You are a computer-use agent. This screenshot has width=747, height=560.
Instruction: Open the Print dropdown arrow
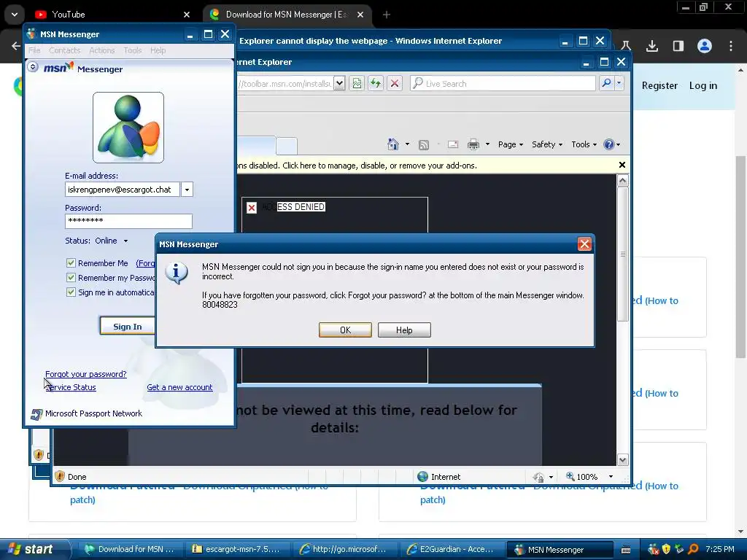[487, 144]
